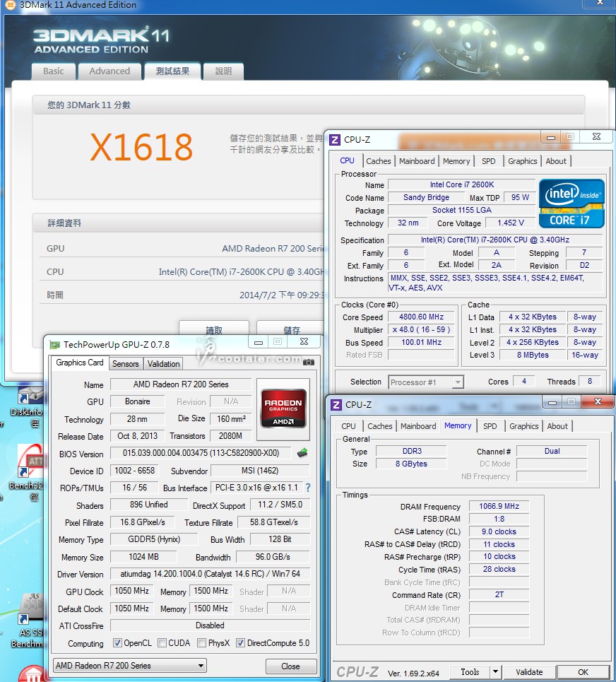This screenshot has width=616, height=682.
Task: Click the Tools button in CPU-Z
Action: tap(470, 672)
